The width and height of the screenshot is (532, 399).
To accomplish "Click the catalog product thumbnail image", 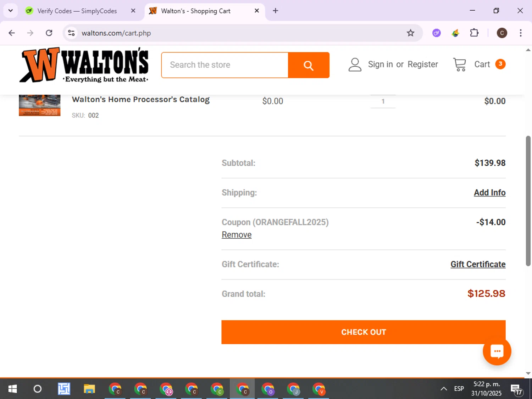I will pyautogui.click(x=39, y=105).
